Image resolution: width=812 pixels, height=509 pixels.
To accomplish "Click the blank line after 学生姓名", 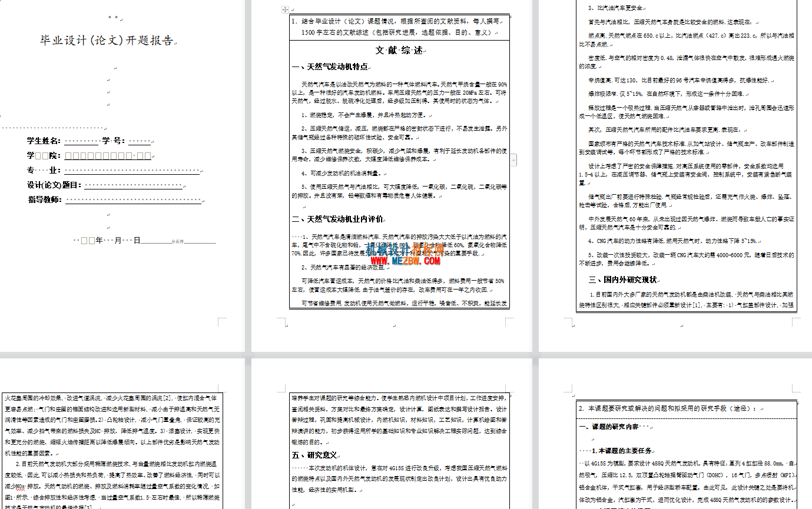I will 81,142.
